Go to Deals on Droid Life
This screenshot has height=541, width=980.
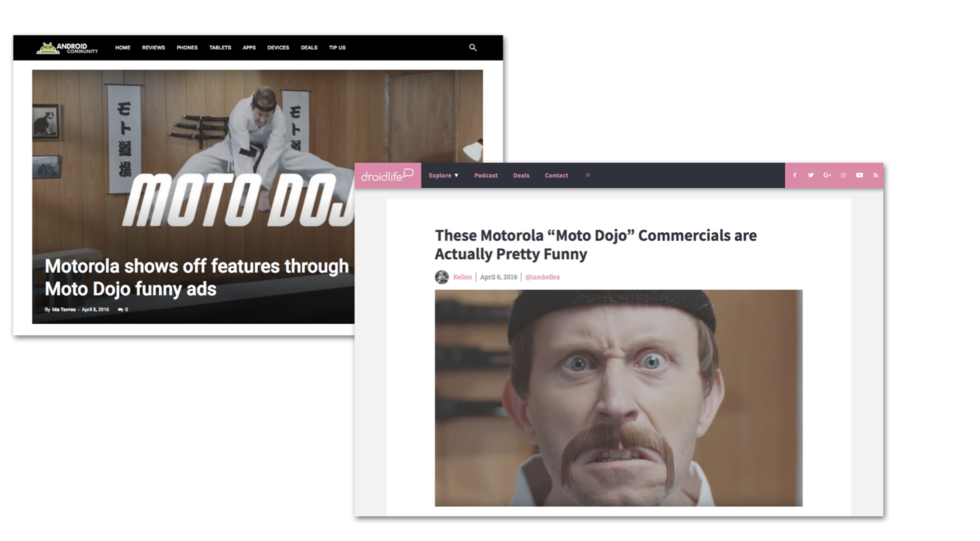tap(521, 175)
